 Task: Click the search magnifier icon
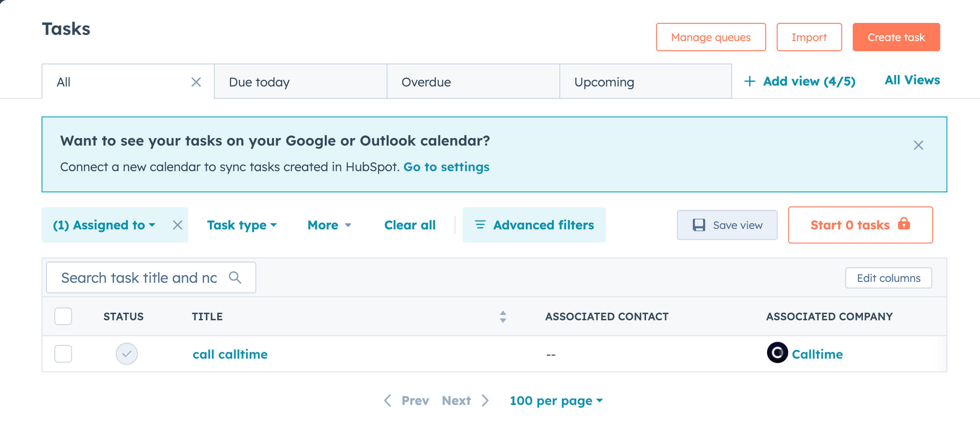[235, 277]
